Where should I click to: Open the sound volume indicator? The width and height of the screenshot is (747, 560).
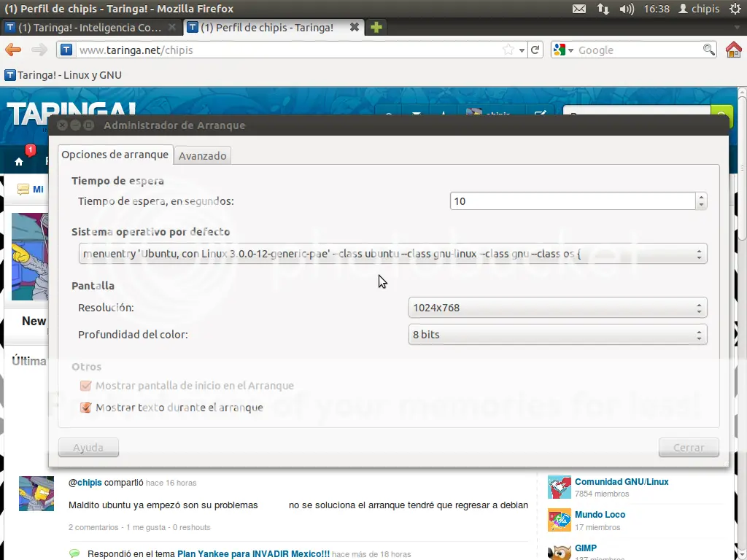coord(627,9)
